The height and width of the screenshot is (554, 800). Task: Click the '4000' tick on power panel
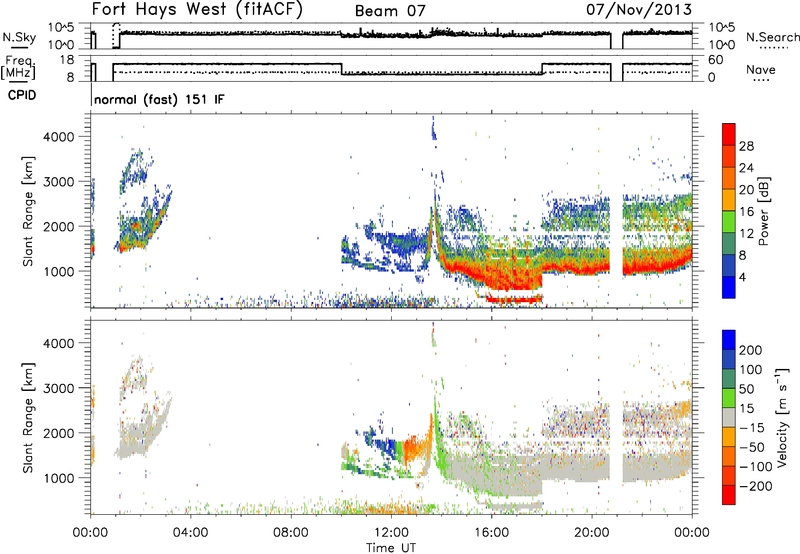point(59,137)
